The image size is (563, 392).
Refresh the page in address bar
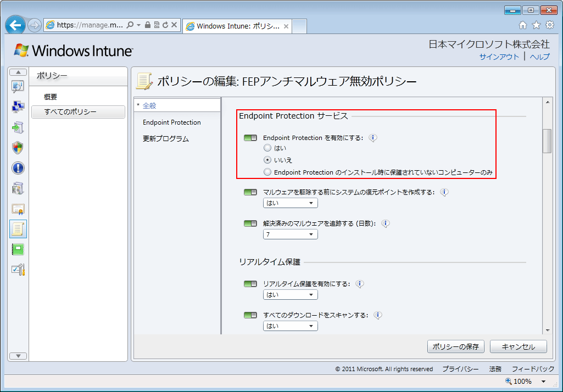tap(165, 25)
